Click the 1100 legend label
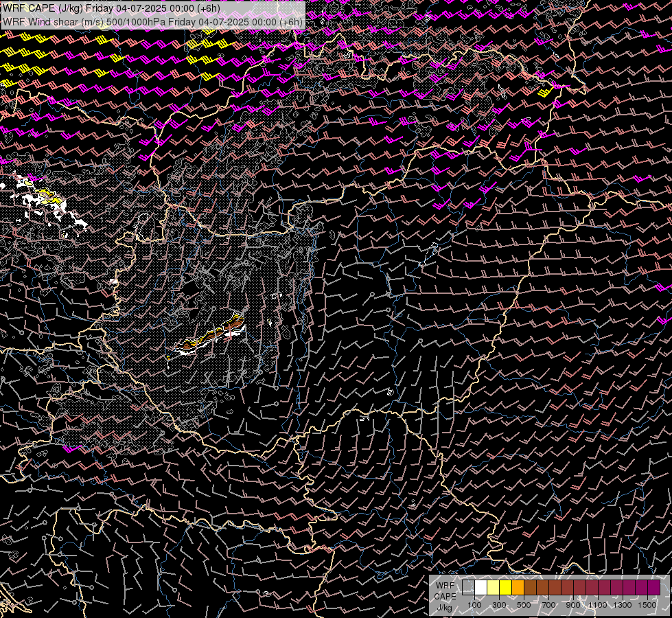672x618 pixels. pos(597,605)
